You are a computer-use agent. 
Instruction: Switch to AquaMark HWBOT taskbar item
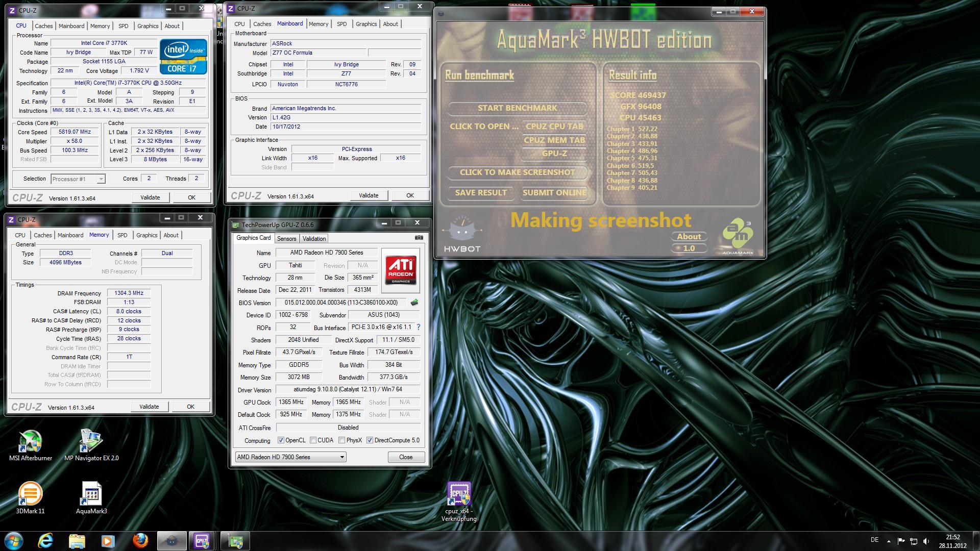point(171,541)
